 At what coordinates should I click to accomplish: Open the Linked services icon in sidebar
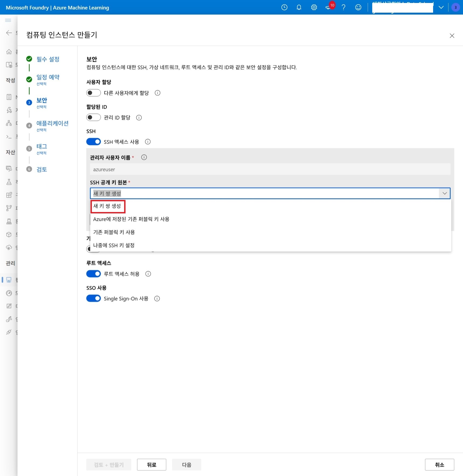tap(9, 319)
